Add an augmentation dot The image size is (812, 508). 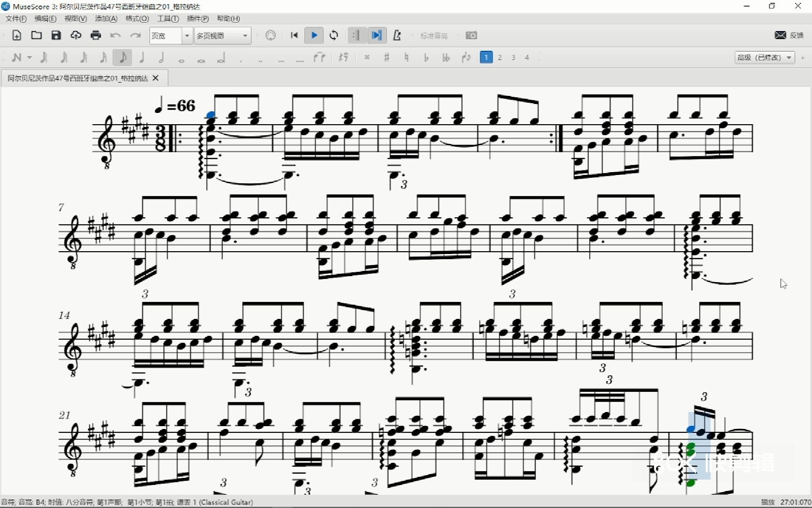coord(241,60)
